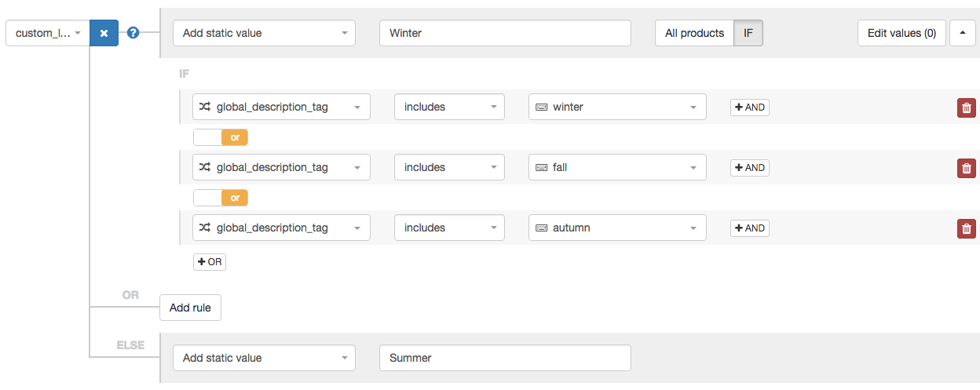Image resolution: width=980 pixels, height=390 pixels.
Task: Click the '+ OR' button below conditions
Action: tap(210, 262)
